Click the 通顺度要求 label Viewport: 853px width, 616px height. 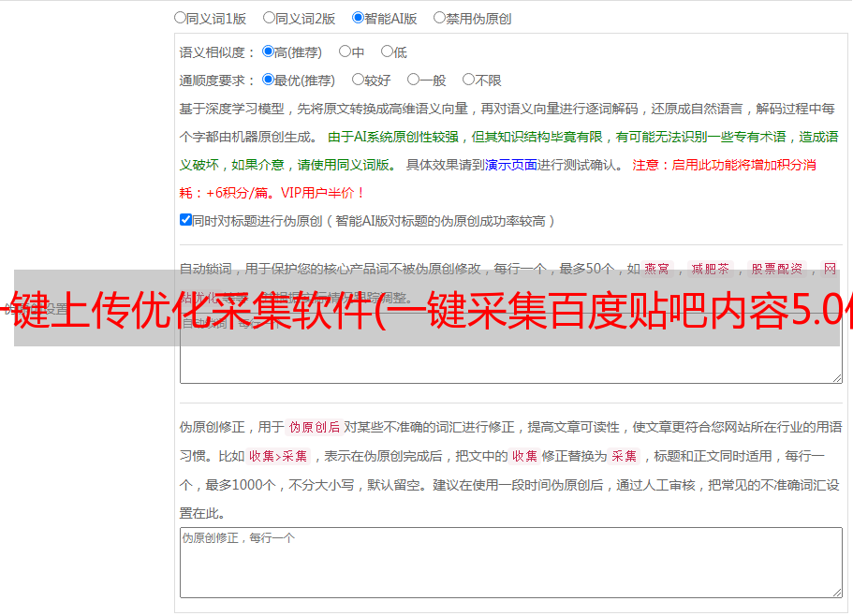[217, 81]
